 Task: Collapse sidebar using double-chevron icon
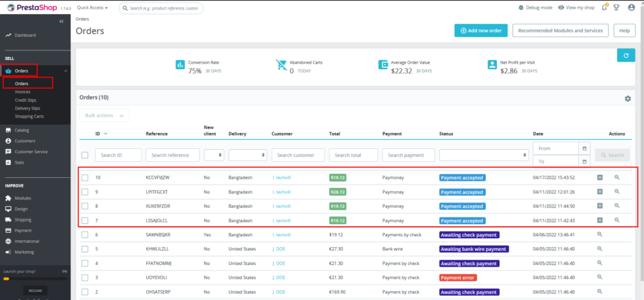62,22
